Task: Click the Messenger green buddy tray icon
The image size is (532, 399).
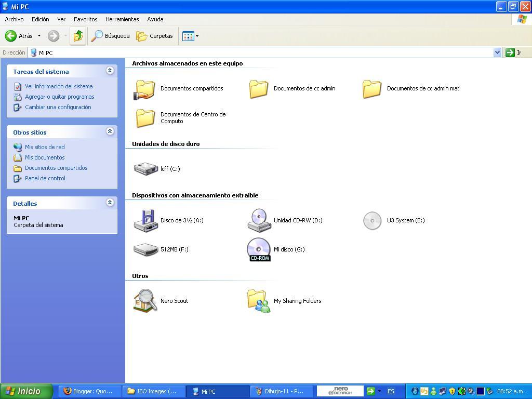Action: [433, 391]
